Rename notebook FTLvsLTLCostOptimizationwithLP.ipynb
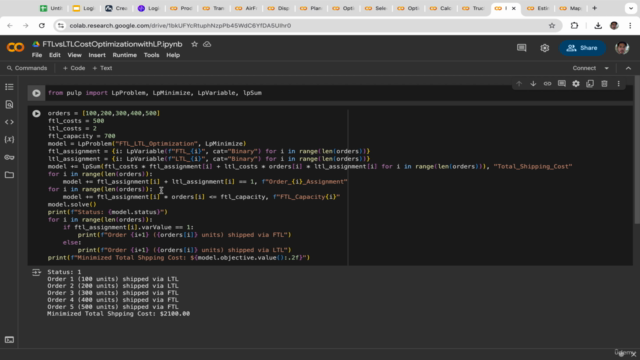The width and height of the screenshot is (640, 360). click(112, 44)
